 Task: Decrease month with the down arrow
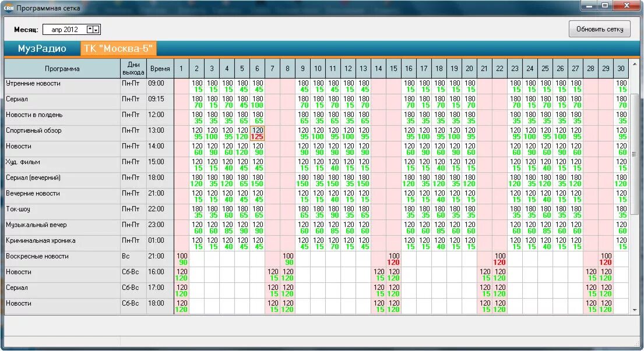pyautogui.click(x=96, y=30)
